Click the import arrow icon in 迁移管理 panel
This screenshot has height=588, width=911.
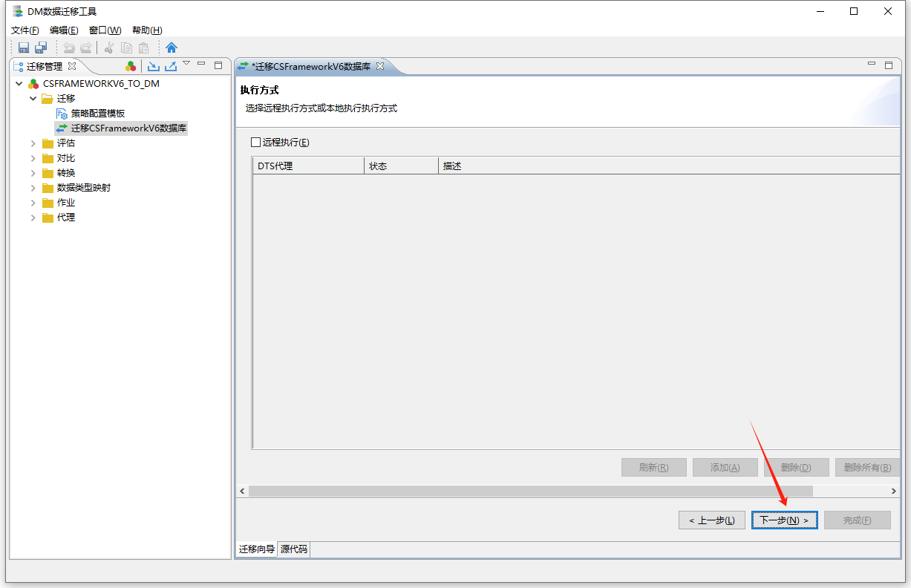tap(153, 66)
